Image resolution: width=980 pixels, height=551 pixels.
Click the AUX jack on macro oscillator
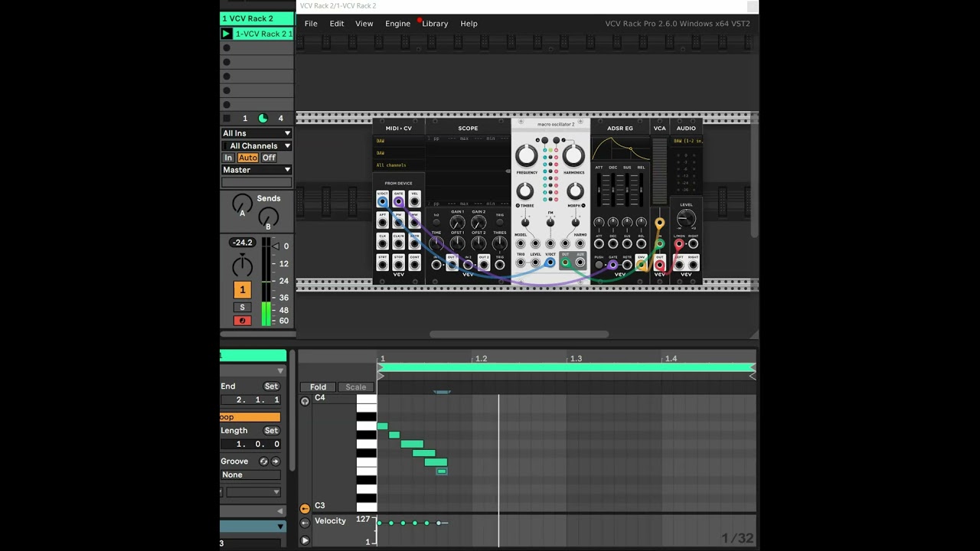pos(580,263)
